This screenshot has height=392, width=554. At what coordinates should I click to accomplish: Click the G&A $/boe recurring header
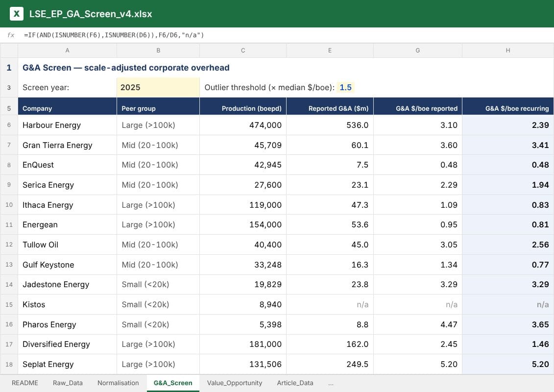508,106
